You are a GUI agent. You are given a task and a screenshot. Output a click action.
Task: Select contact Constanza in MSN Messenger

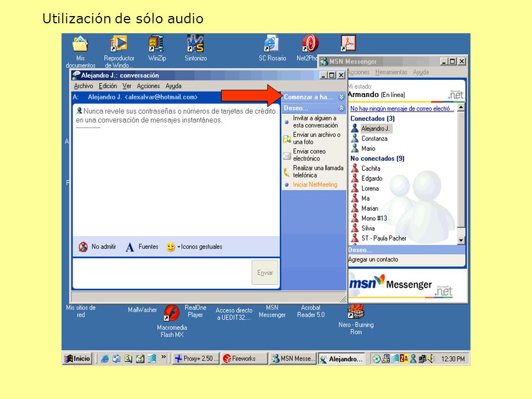click(x=374, y=139)
